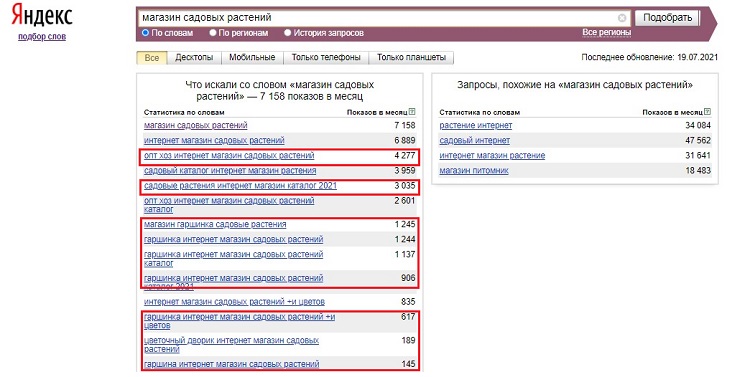This screenshot has height=377, width=750.
Task: Select the История запросов radio button
Action: (x=287, y=33)
